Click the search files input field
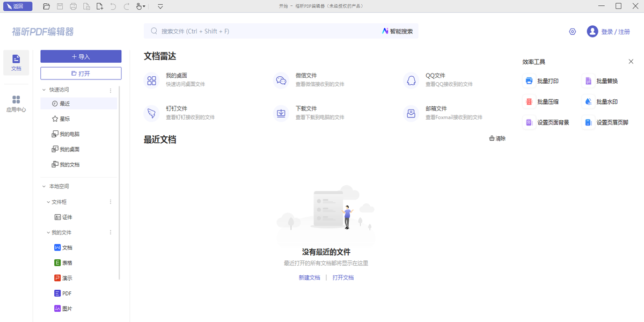Screen dimensions: 644x322 pos(225,31)
